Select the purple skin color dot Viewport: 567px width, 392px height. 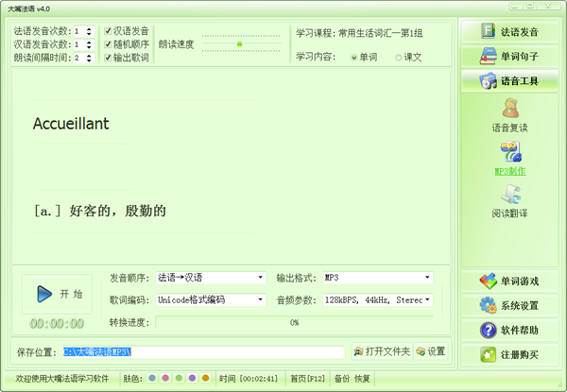193,378
